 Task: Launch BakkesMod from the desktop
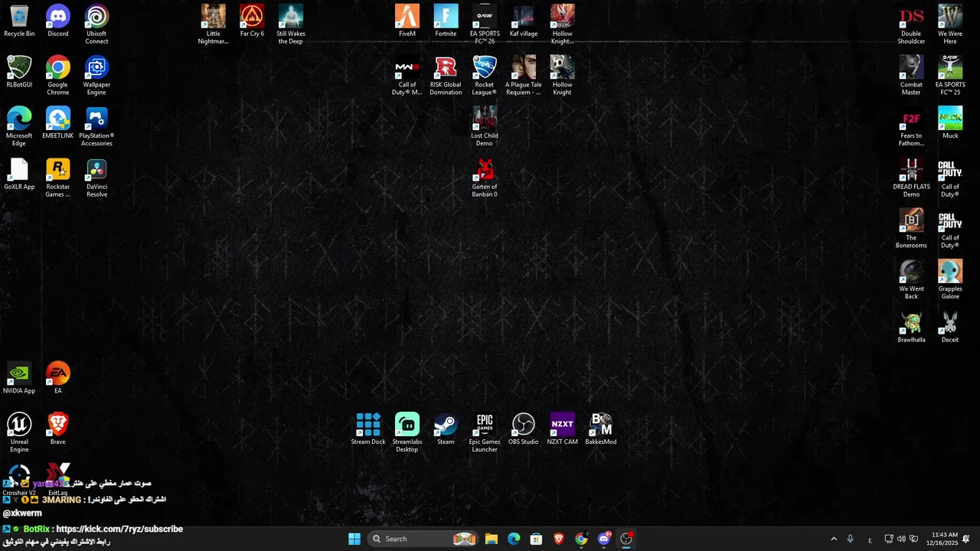(x=601, y=429)
